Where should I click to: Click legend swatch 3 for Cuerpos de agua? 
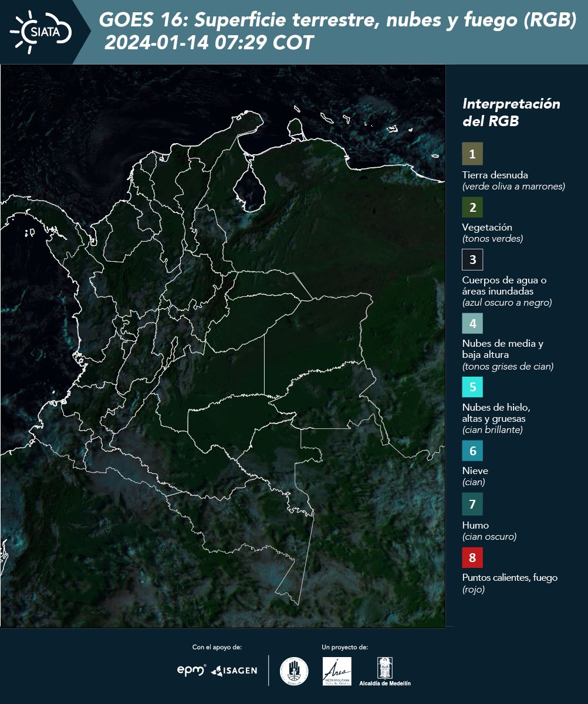pyautogui.click(x=472, y=259)
